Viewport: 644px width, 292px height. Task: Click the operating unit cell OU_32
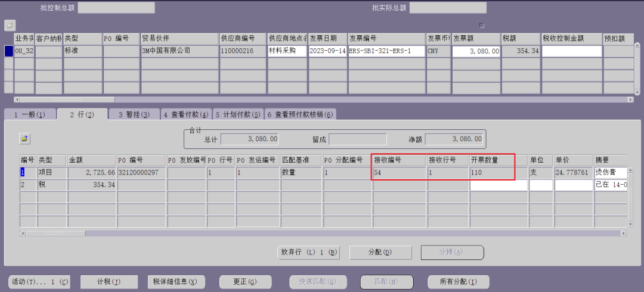tap(24, 51)
